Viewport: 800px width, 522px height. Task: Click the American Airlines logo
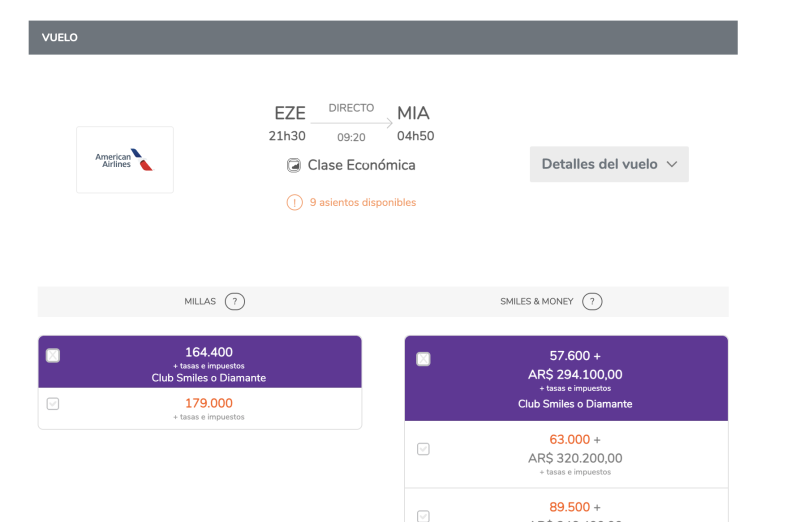(x=124, y=160)
